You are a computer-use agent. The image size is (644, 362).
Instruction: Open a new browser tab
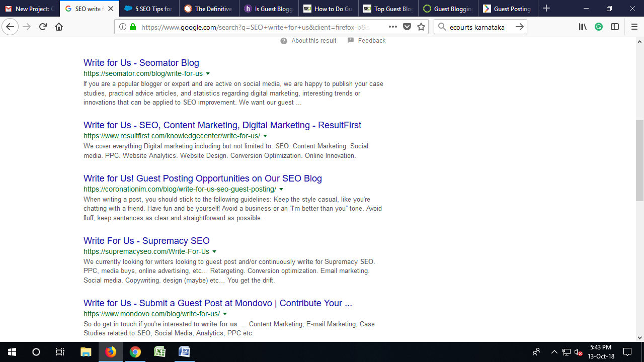tap(546, 9)
